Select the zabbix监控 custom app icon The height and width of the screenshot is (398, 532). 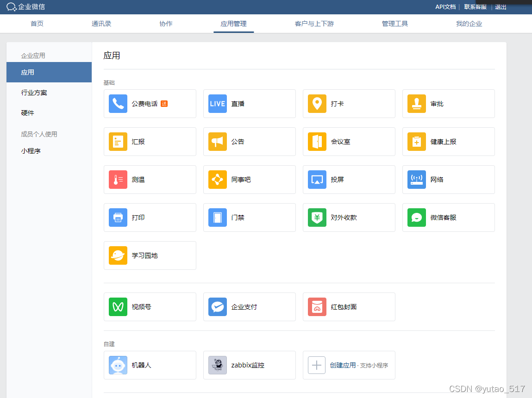218,365
